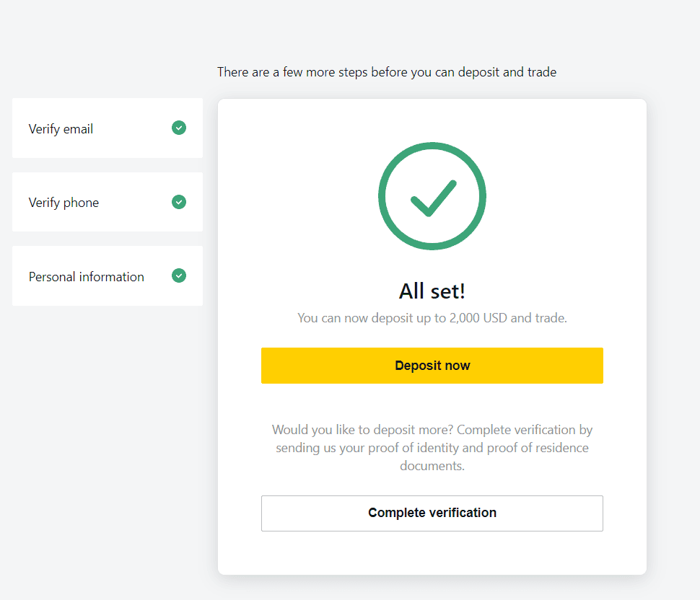Viewport: 700px width, 600px height.
Task: Click the 'Deposit now' button label text
Action: pyautogui.click(x=432, y=366)
